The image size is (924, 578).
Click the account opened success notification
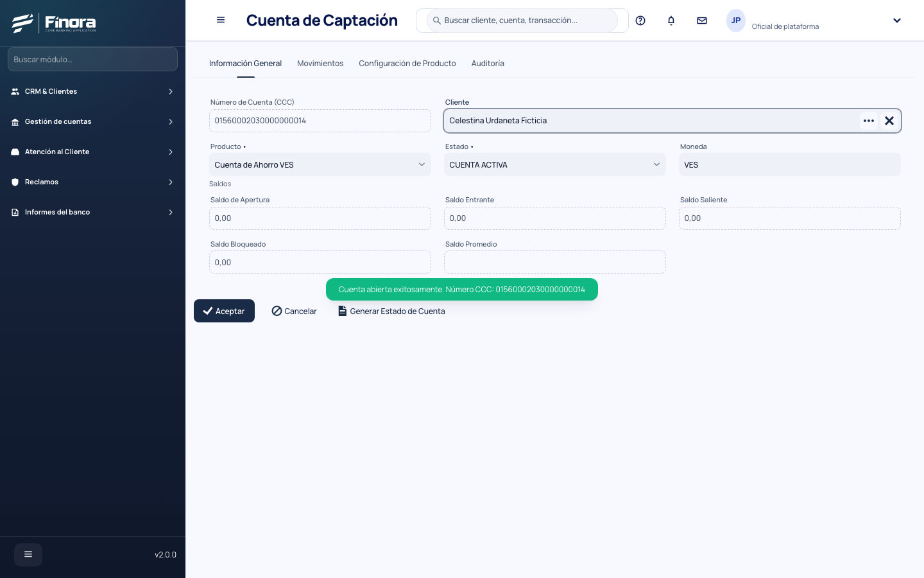click(462, 290)
